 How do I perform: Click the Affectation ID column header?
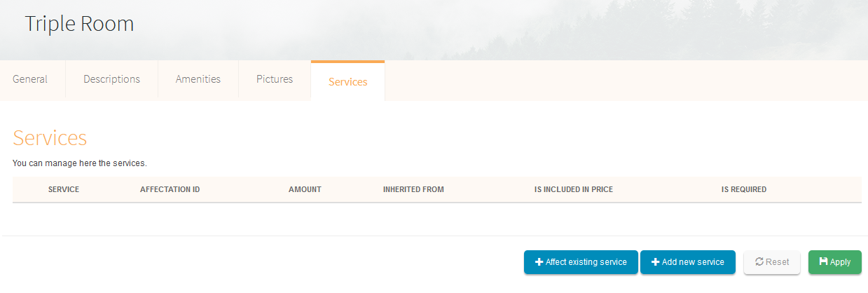click(170, 189)
